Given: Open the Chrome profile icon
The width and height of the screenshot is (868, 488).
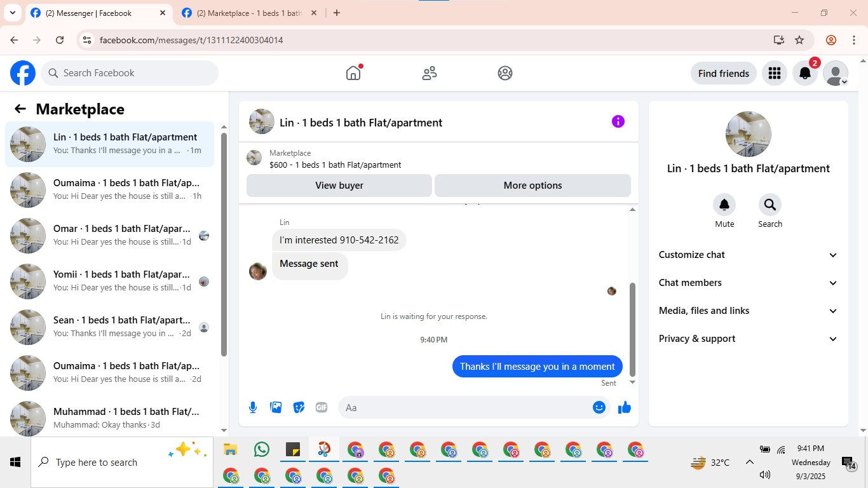Looking at the screenshot, I should click(x=831, y=40).
